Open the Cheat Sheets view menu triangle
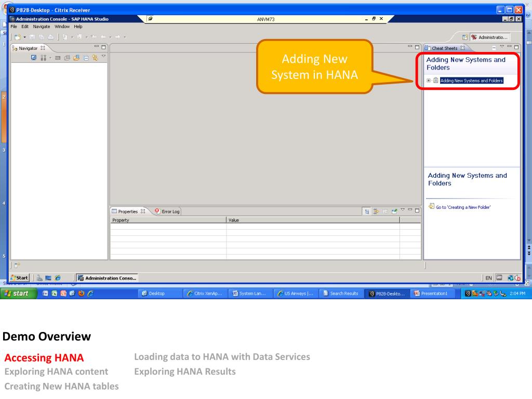Screen dimensions: 532x399 [x=502, y=46]
